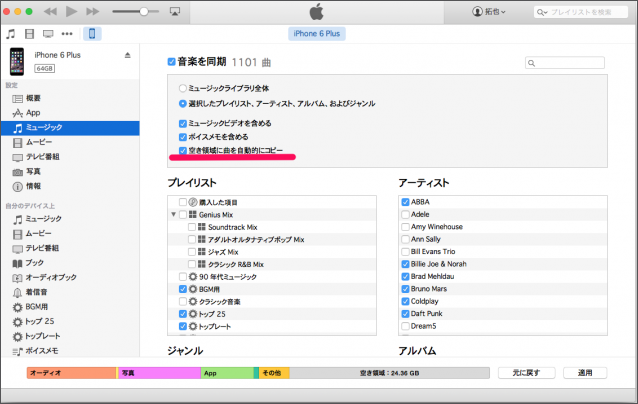Eject the iPhone 6 Plus device

(x=127, y=55)
